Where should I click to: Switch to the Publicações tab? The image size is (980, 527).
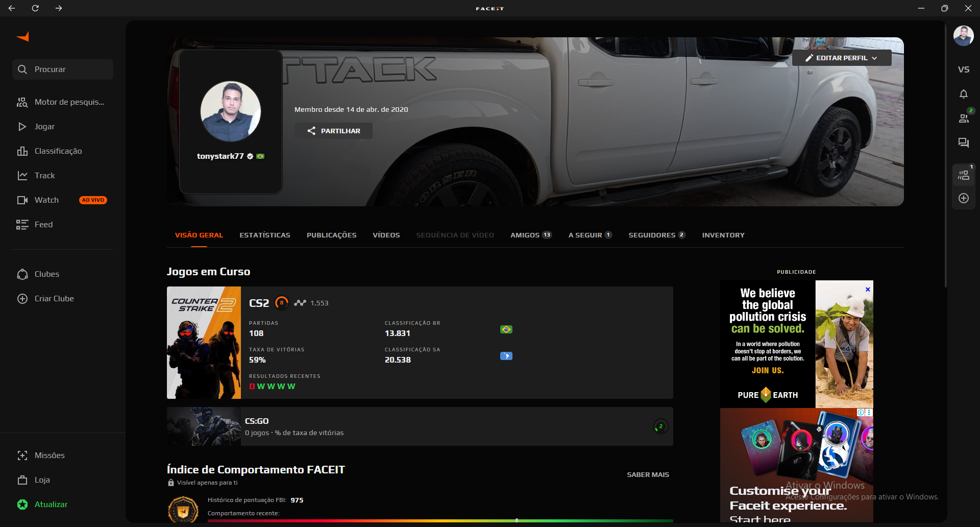point(332,235)
